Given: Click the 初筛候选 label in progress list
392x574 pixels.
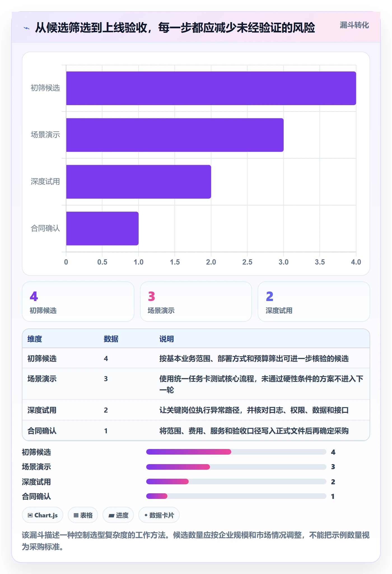Looking at the screenshot, I should 36,452.
